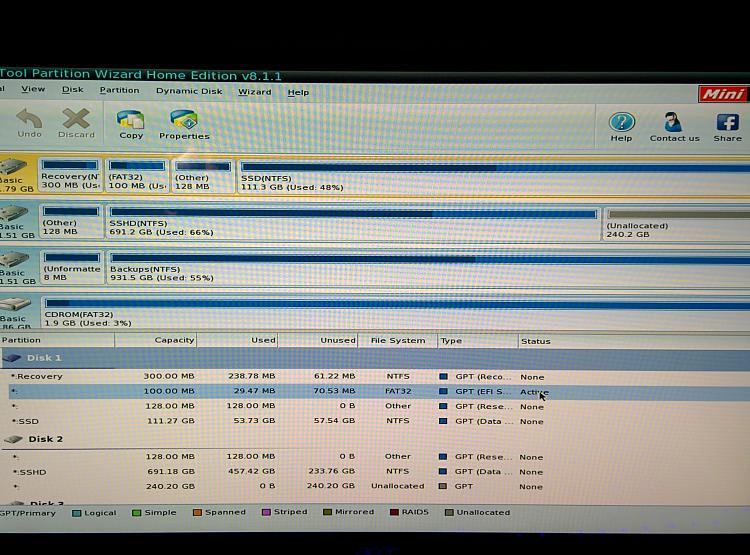This screenshot has width=750, height=555.
Task: Click the 238.78 MB used value
Action: click(x=252, y=376)
